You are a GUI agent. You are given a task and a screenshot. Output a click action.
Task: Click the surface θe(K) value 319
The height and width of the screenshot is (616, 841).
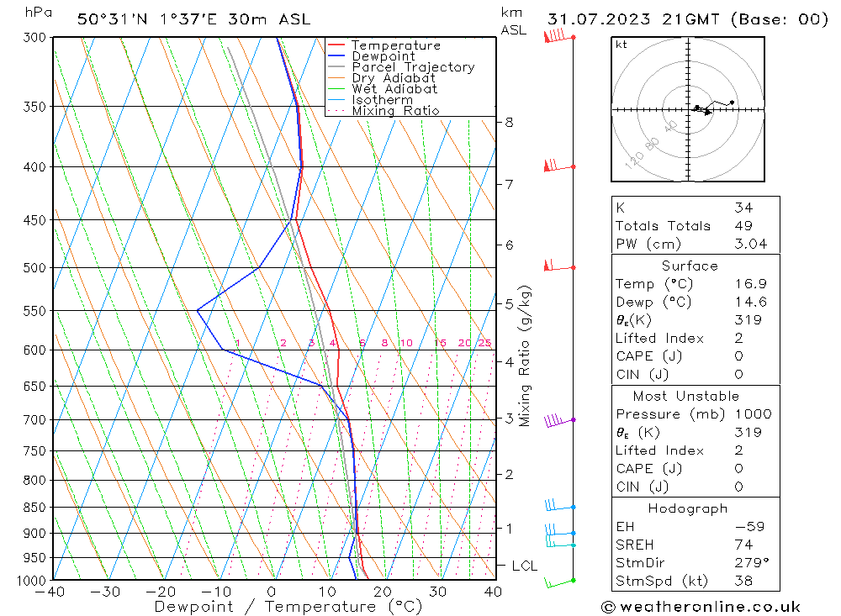click(748, 320)
